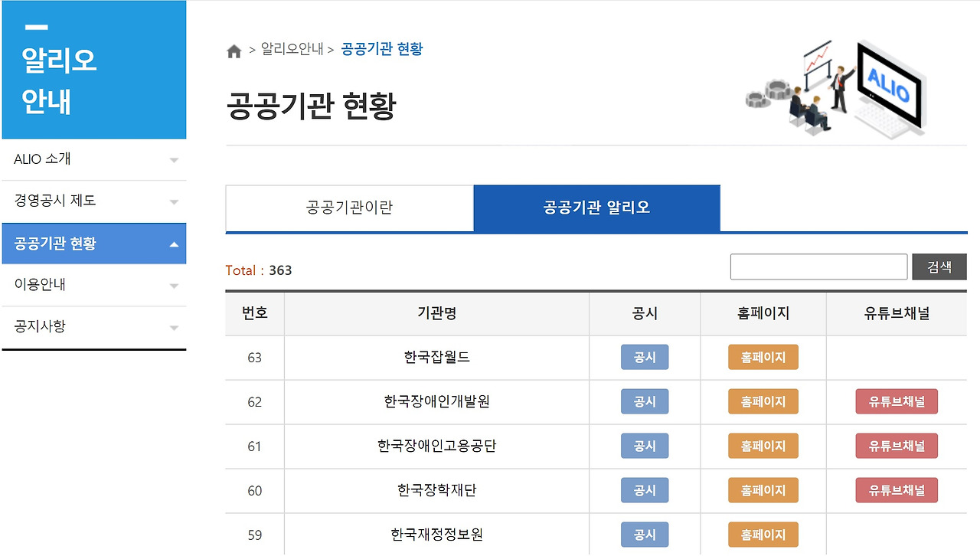Open 공지사항 sidebar menu

(94, 327)
